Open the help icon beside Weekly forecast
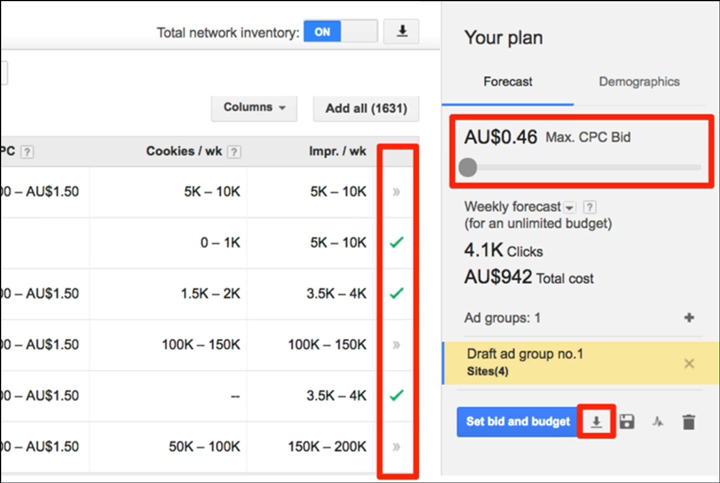720x483 pixels. click(x=590, y=207)
